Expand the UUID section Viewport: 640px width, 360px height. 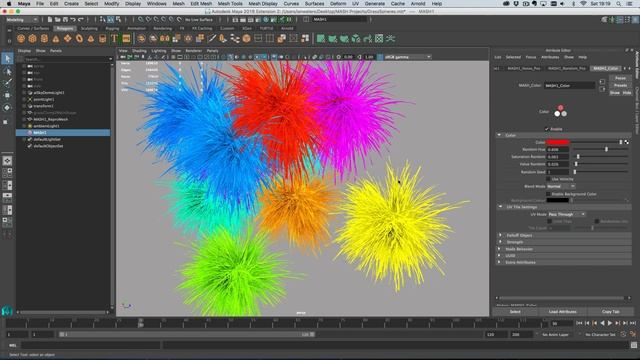(500, 256)
